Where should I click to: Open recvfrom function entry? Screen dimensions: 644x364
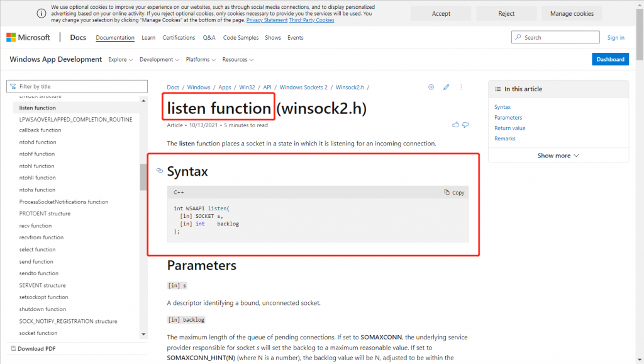point(41,237)
